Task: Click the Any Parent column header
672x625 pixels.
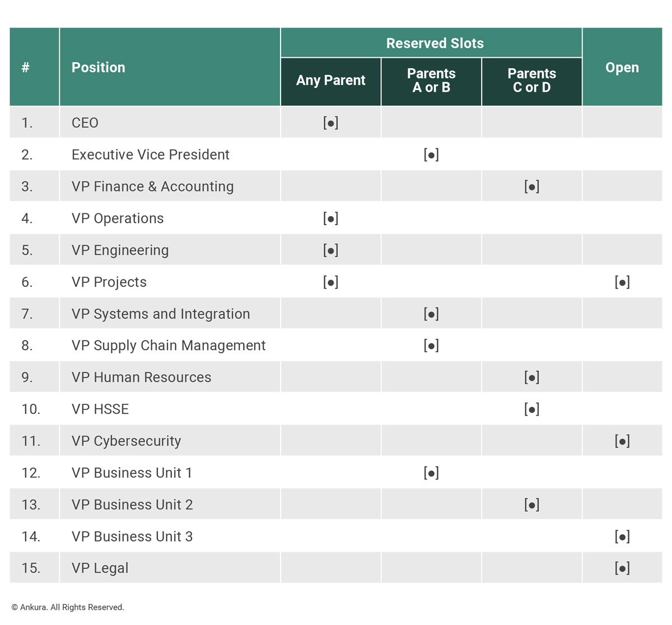Action: 330,81
